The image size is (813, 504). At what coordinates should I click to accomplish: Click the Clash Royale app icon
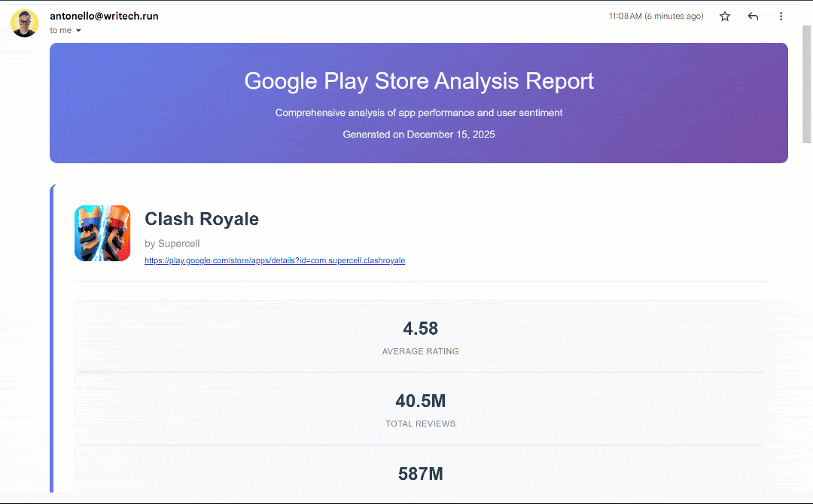pyautogui.click(x=102, y=233)
